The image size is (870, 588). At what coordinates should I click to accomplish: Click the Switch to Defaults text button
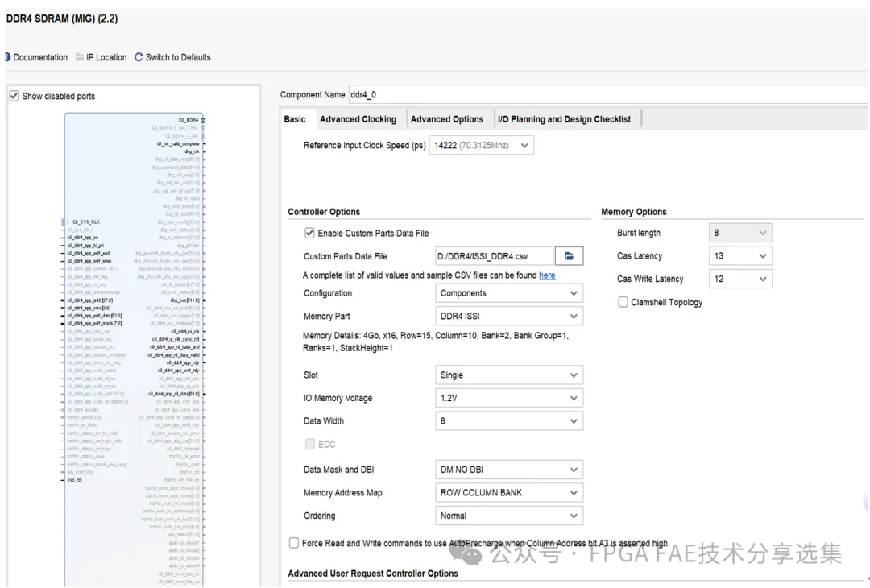(x=178, y=57)
